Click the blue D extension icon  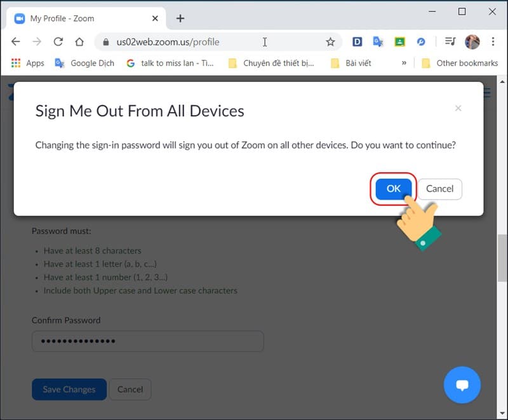[357, 42]
